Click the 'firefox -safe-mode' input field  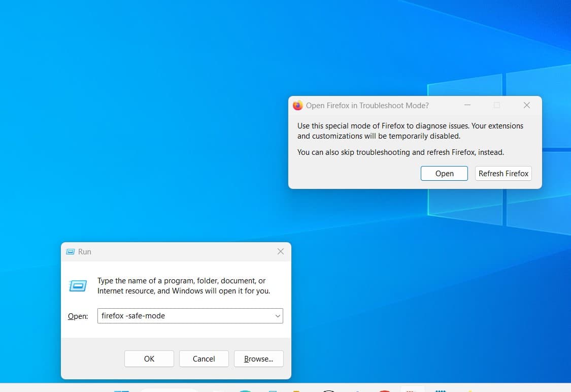click(190, 316)
